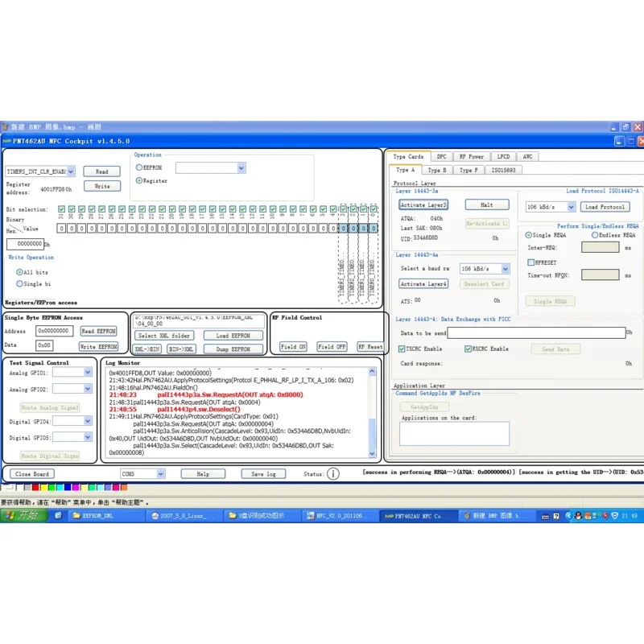This screenshot has width=644, height=644.
Task: Switch to the RF Power tab
Action: click(x=472, y=156)
